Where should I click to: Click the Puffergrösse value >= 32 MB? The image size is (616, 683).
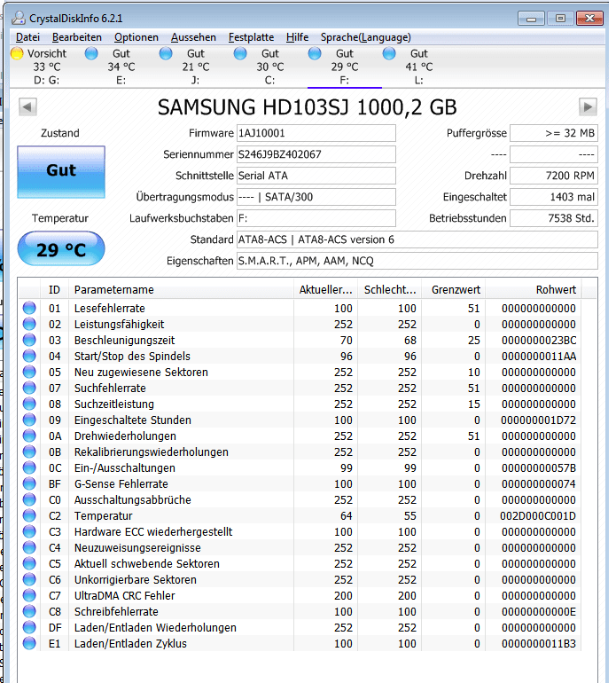[554, 133]
